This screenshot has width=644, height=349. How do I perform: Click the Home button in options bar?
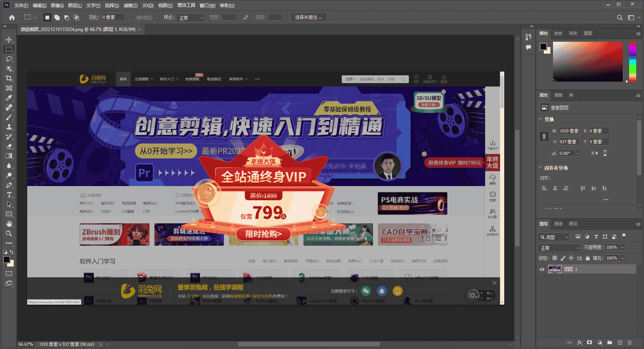point(12,18)
